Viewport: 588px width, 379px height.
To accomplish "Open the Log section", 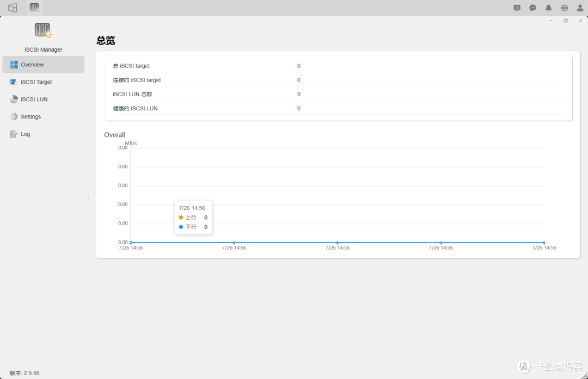I will 43,134.
